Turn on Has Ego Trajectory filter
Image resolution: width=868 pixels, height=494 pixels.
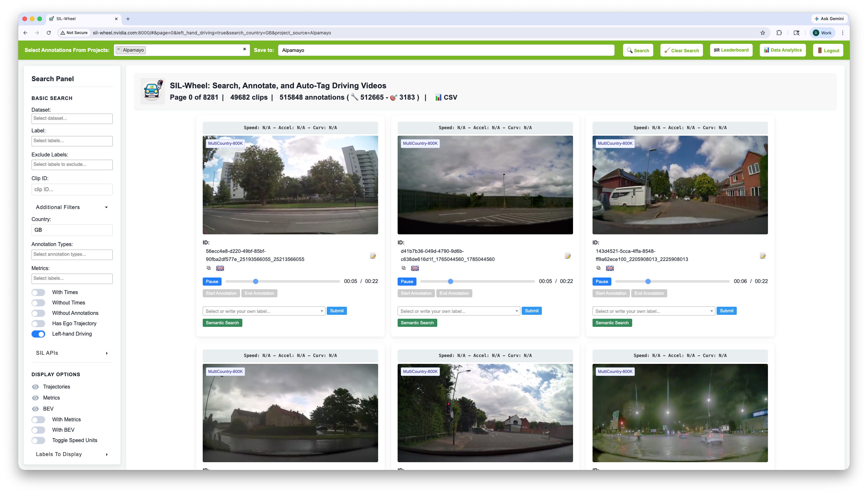pyautogui.click(x=38, y=324)
